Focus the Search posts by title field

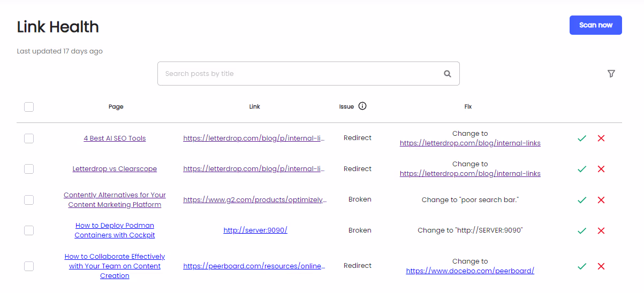(x=308, y=74)
